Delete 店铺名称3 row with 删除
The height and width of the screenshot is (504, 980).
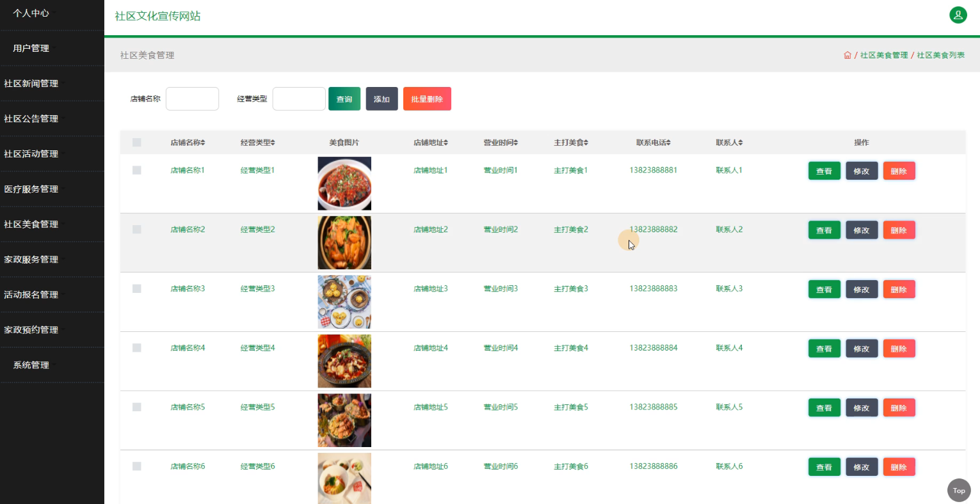(899, 290)
